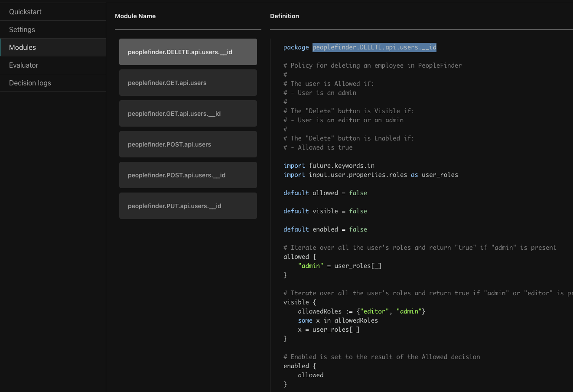The width and height of the screenshot is (573, 392).
Task: Select module peoplefinder.POST.api.users
Action: coord(188,144)
